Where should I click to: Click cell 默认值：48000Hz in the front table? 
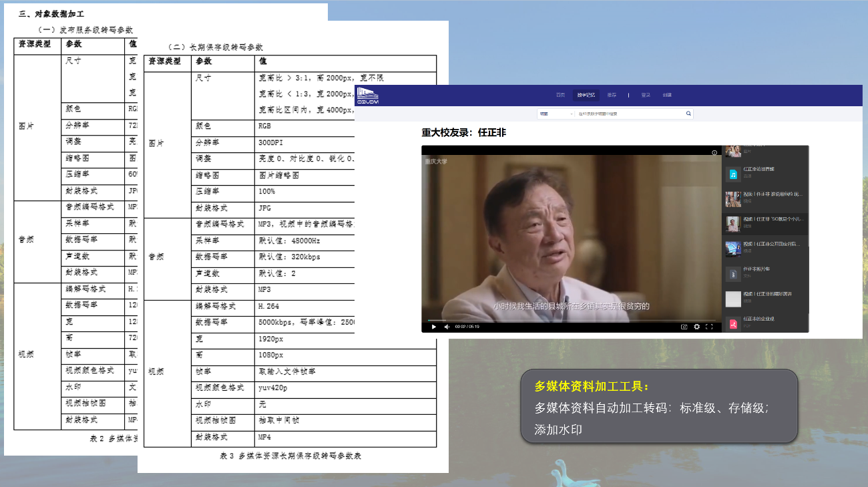pos(289,240)
